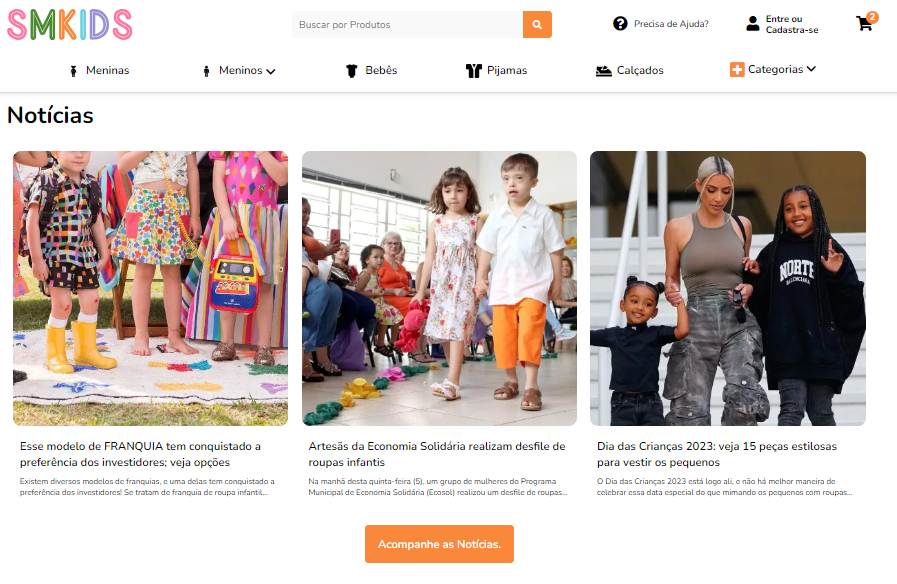Viewport: 897px width, 584px height.
Task: Click the Buscar por Produtos search field
Action: click(x=407, y=25)
